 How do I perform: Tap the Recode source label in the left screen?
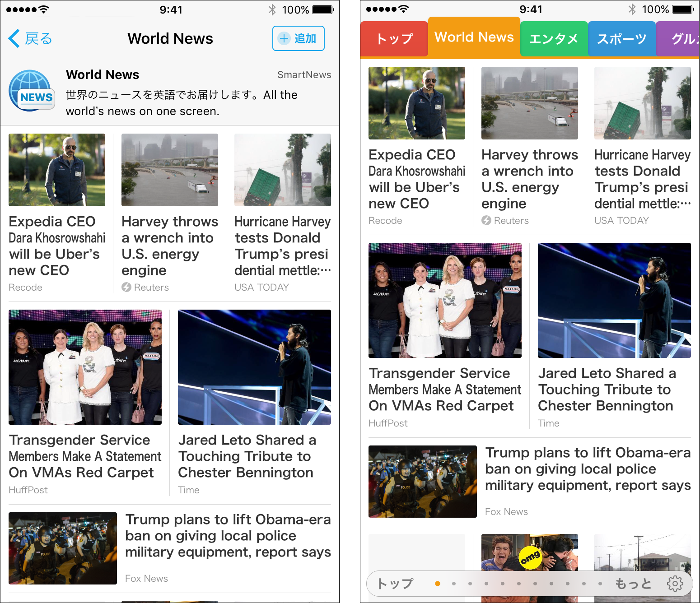click(25, 287)
